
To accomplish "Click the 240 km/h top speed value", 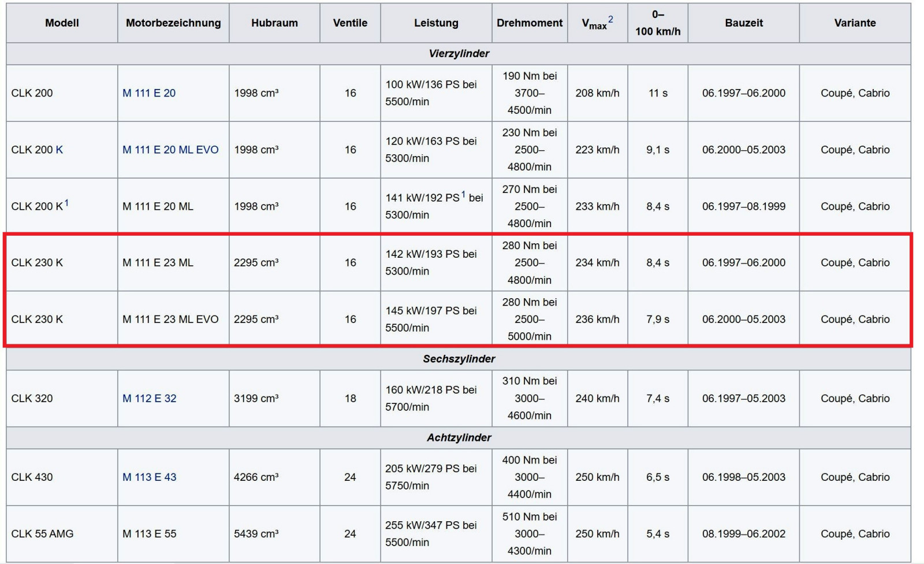I will (597, 398).
